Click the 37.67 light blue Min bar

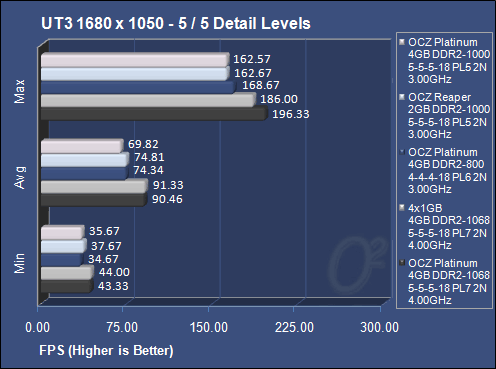click(63, 246)
